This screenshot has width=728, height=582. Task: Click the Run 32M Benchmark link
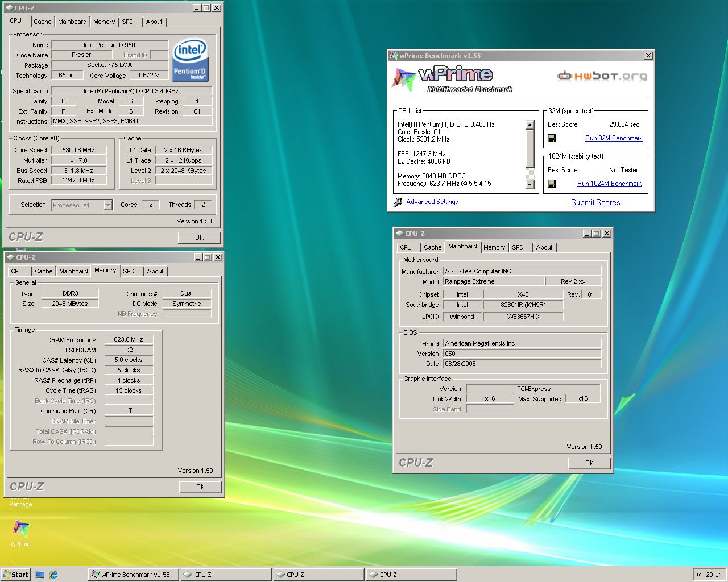(x=614, y=138)
